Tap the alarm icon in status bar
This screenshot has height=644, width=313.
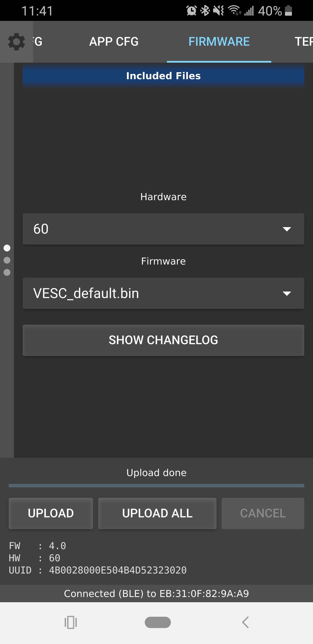[x=191, y=11]
